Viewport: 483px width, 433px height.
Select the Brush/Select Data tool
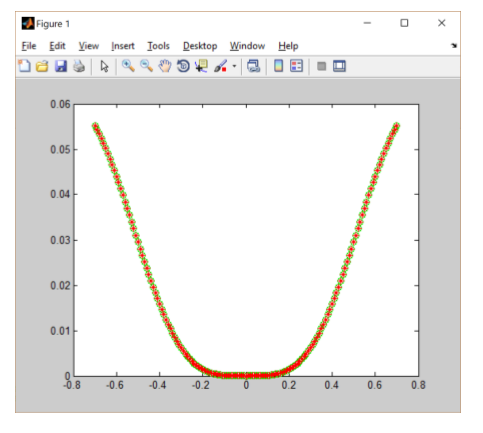(220, 66)
